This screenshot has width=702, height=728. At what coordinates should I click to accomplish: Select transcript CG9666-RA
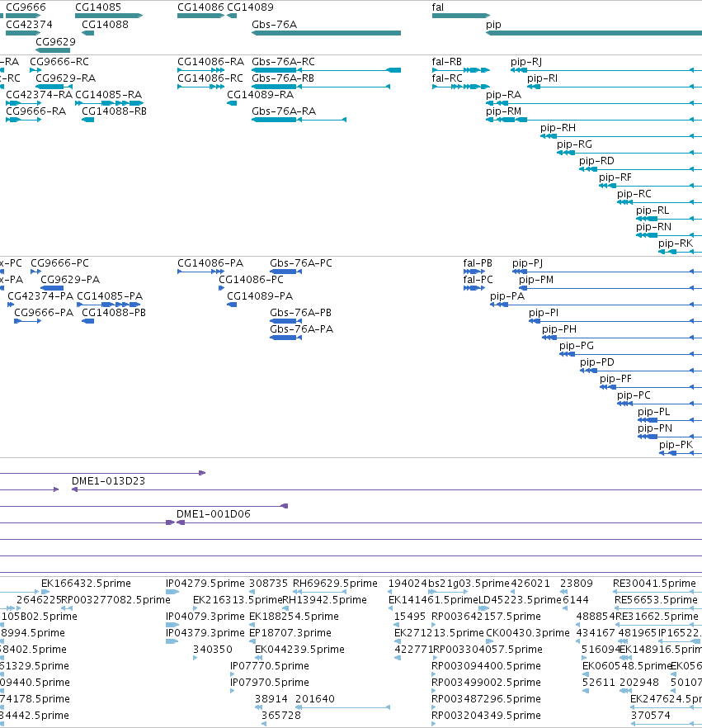(x=35, y=111)
